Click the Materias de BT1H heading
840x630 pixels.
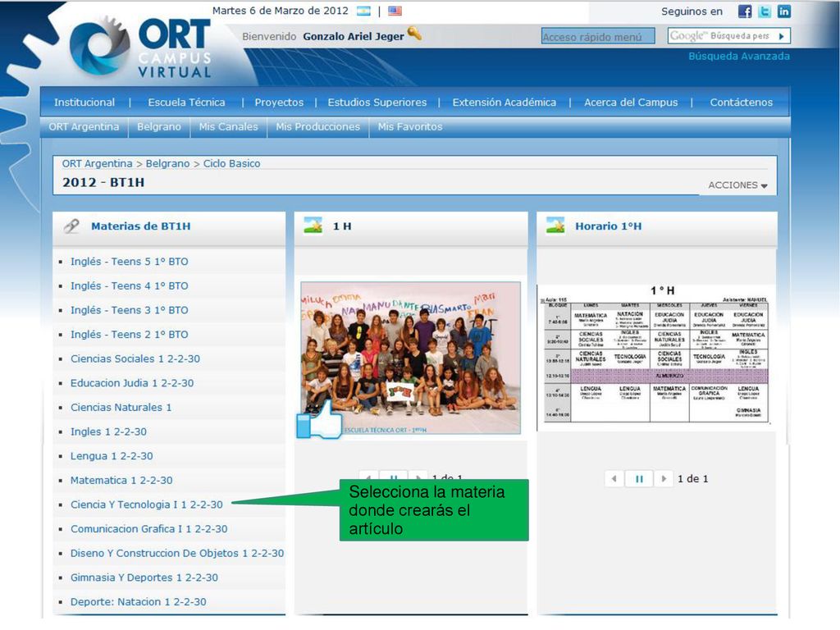[x=141, y=226]
